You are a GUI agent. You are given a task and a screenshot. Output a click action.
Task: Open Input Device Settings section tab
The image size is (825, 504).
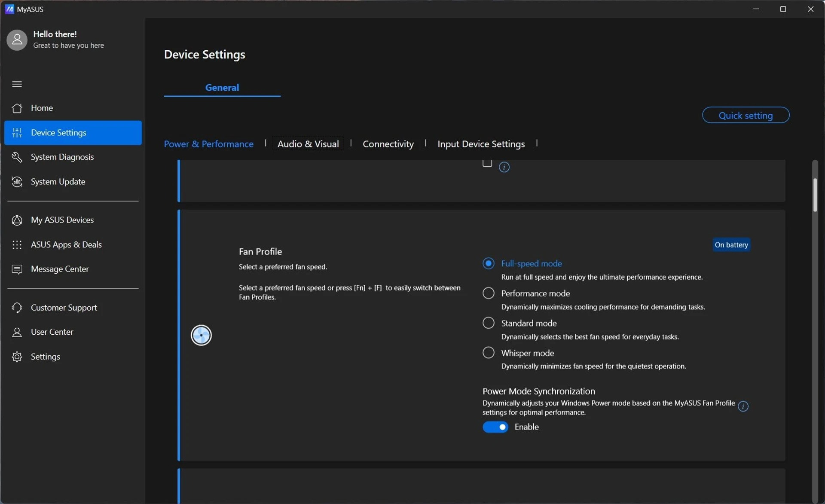(481, 144)
